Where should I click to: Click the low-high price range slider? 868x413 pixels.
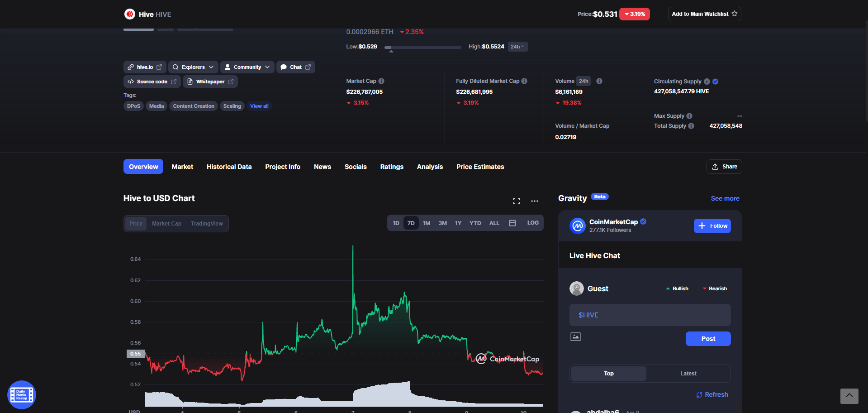[x=422, y=47]
